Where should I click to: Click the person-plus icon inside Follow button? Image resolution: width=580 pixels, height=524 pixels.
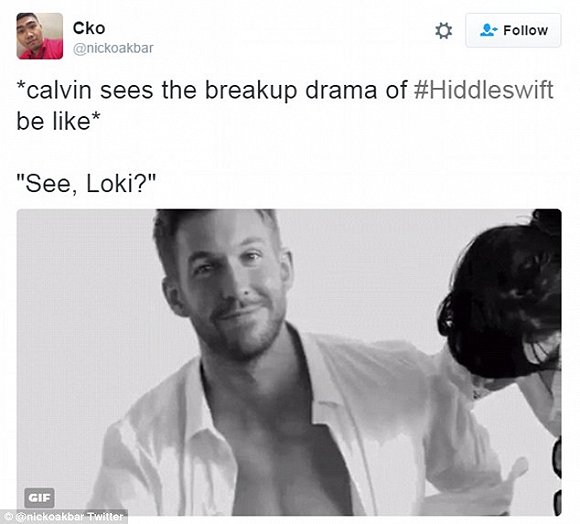pos(488,30)
